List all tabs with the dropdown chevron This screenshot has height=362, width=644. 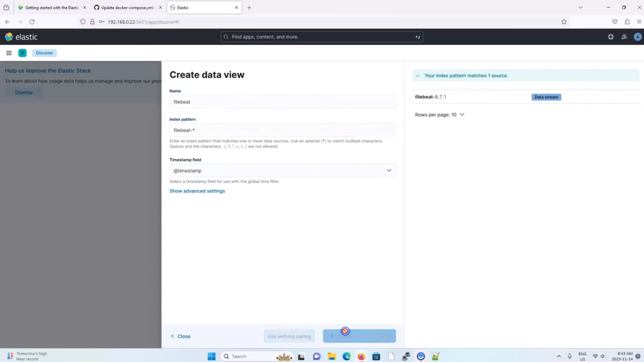pyautogui.click(x=580, y=8)
